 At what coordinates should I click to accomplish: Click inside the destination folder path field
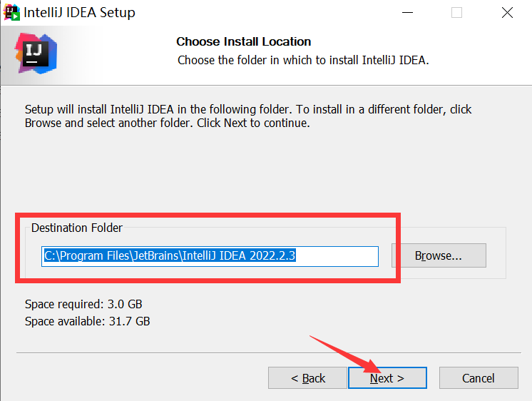(x=342, y=255)
